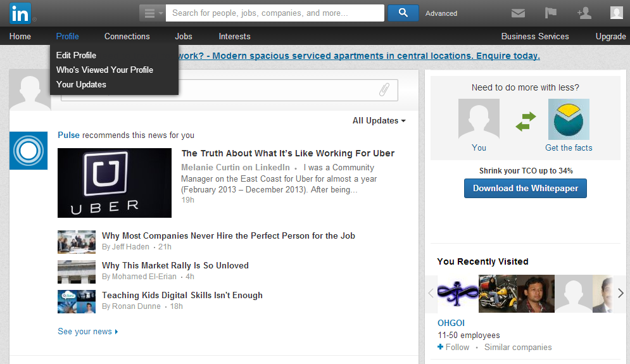Viewport: 630px width, 364px height.
Task: Click Download the Whitepaper button
Action: coord(526,189)
